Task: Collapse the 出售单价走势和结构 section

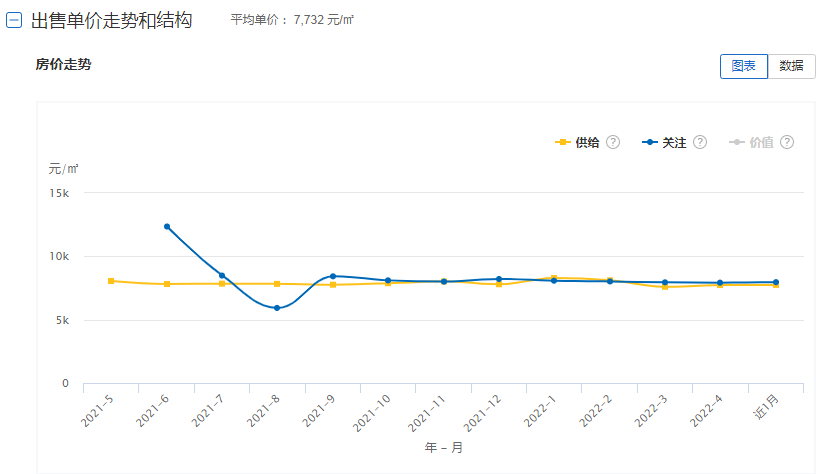Action: [15, 21]
